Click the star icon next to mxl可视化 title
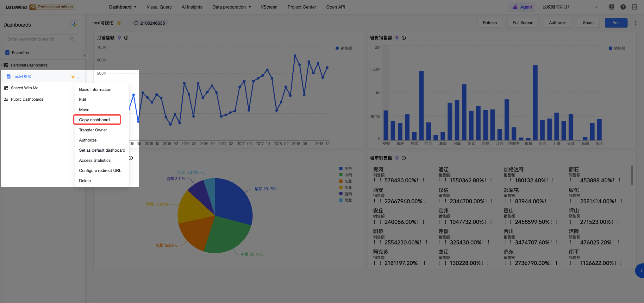The width and height of the screenshot is (644, 303). pos(119,23)
